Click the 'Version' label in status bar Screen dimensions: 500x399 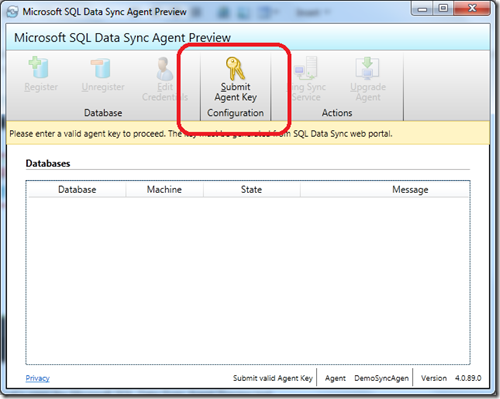click(x=434, y=378)
